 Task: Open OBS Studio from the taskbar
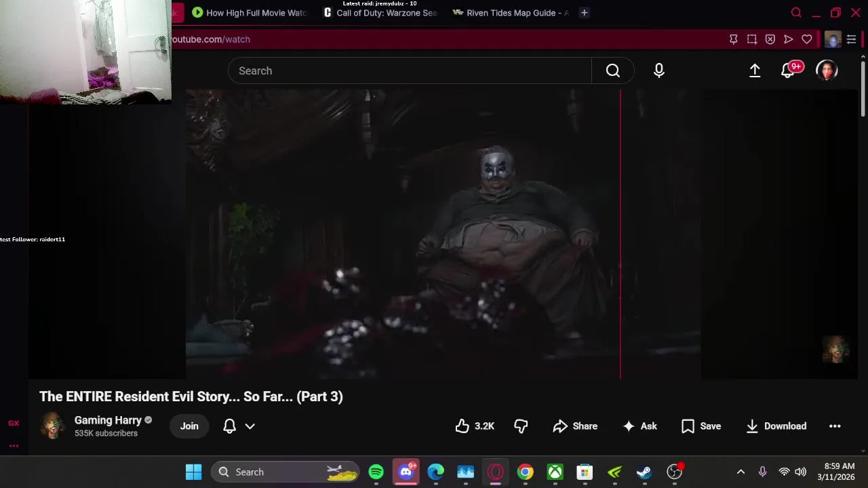(x=674, y=472)
